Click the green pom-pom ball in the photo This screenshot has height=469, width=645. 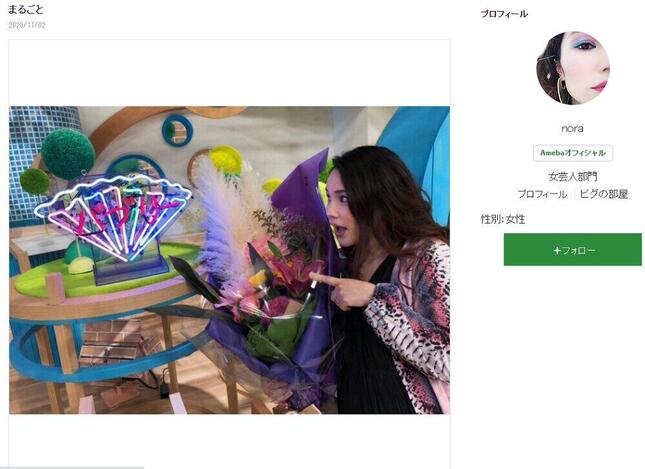pos(68,154)
